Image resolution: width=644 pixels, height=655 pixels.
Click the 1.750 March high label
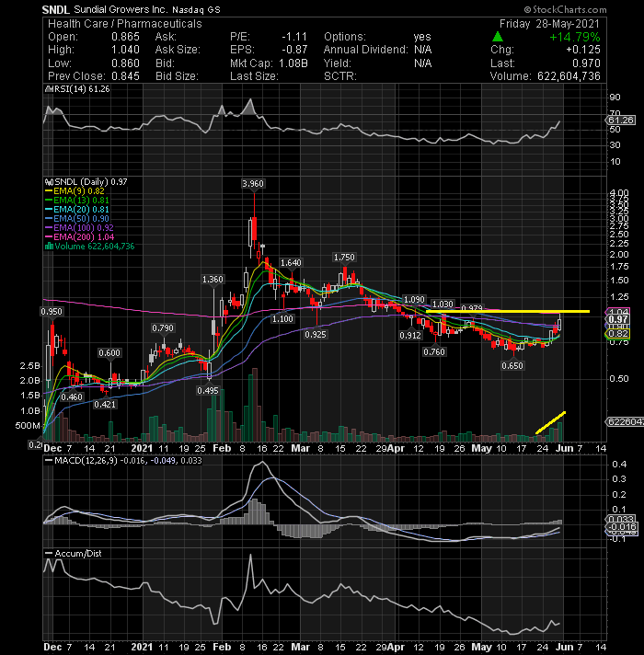coord(344,258)
